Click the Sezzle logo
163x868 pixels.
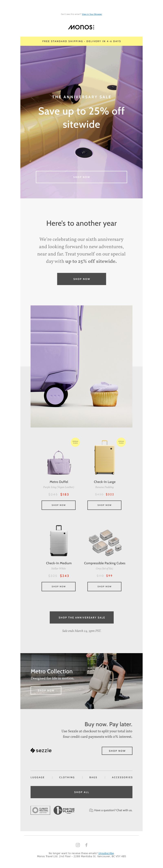[41, 750]
